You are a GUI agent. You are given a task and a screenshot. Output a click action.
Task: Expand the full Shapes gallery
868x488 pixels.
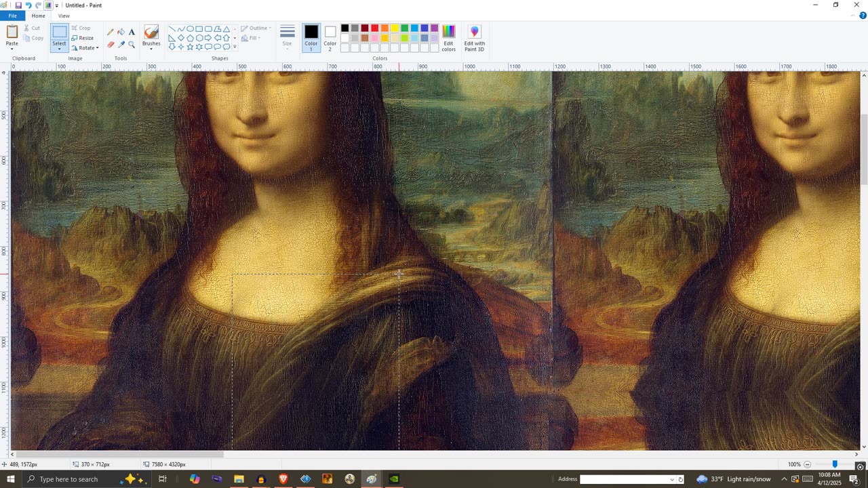coord(235,47)
